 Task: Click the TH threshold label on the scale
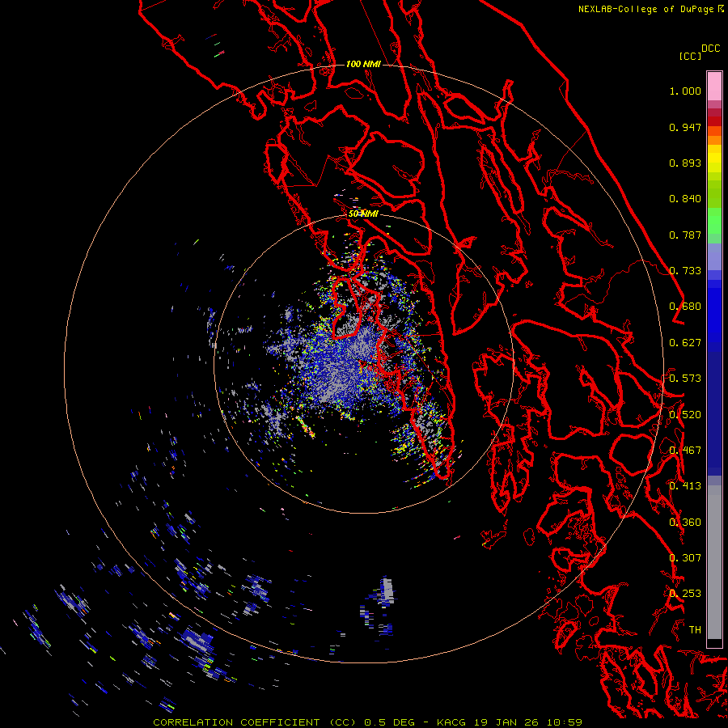tap(695, 629)
